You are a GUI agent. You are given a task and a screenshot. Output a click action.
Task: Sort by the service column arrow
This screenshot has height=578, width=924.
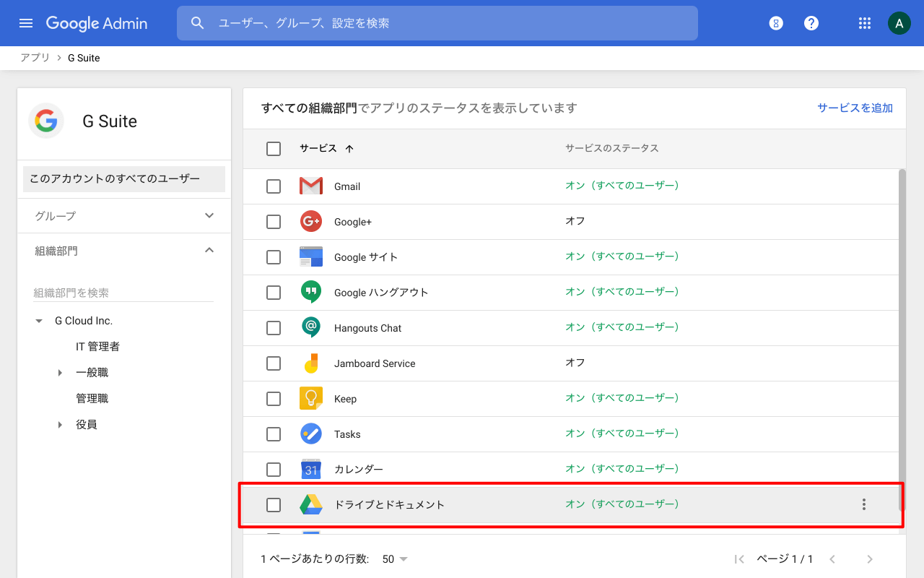pyautogui.click(x=349, y=149)
